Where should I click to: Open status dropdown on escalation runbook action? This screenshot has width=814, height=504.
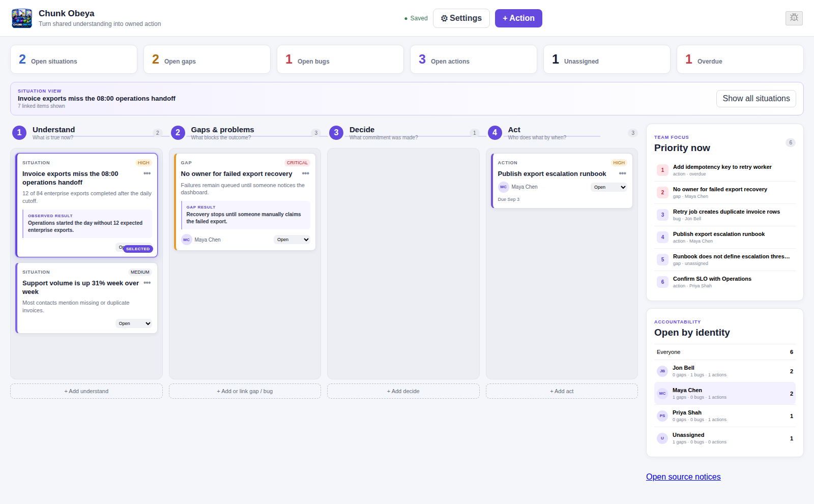point(609,187)
